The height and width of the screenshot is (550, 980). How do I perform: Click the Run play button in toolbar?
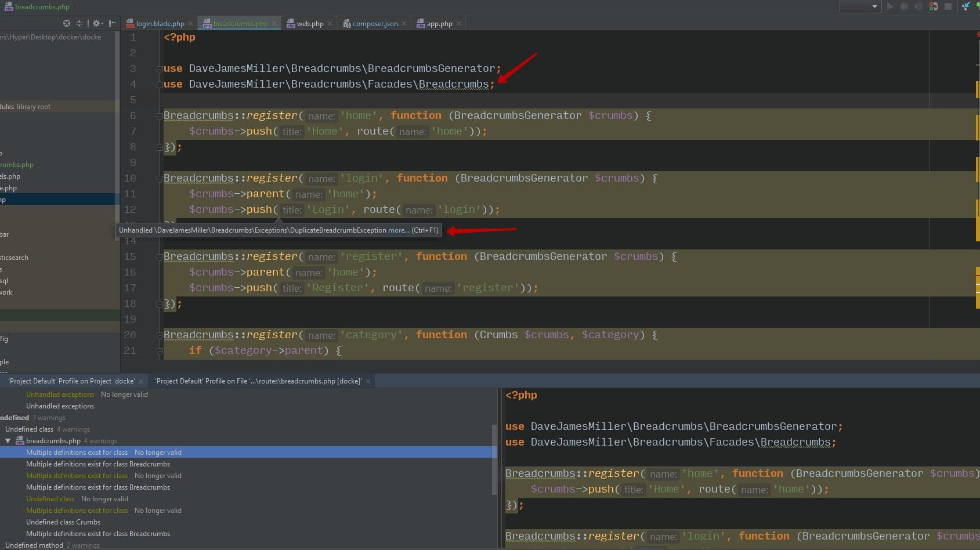click(x=890, y=6)
